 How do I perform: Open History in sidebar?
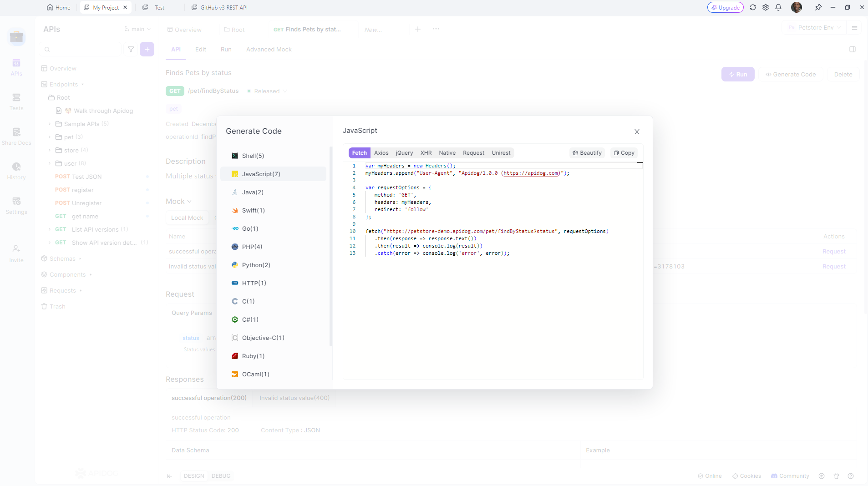(x=16, y=171)
